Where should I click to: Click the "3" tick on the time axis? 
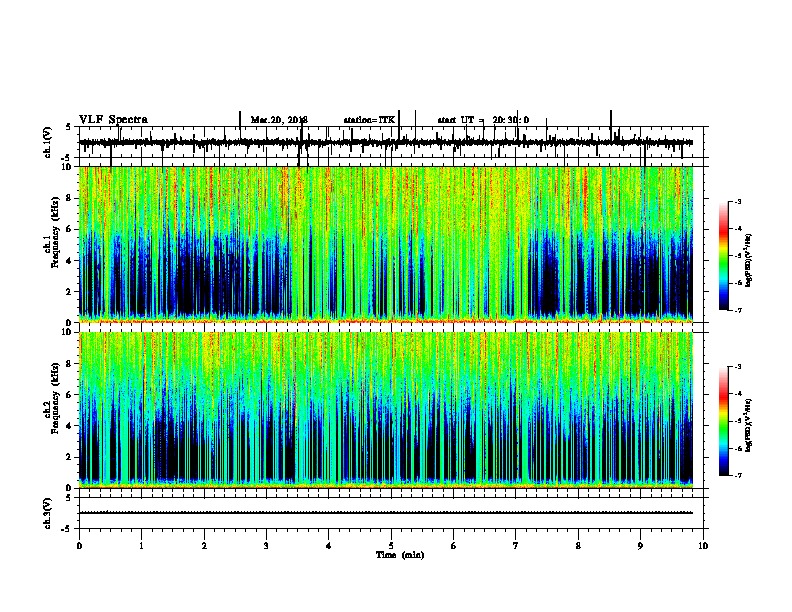point(266,546)
